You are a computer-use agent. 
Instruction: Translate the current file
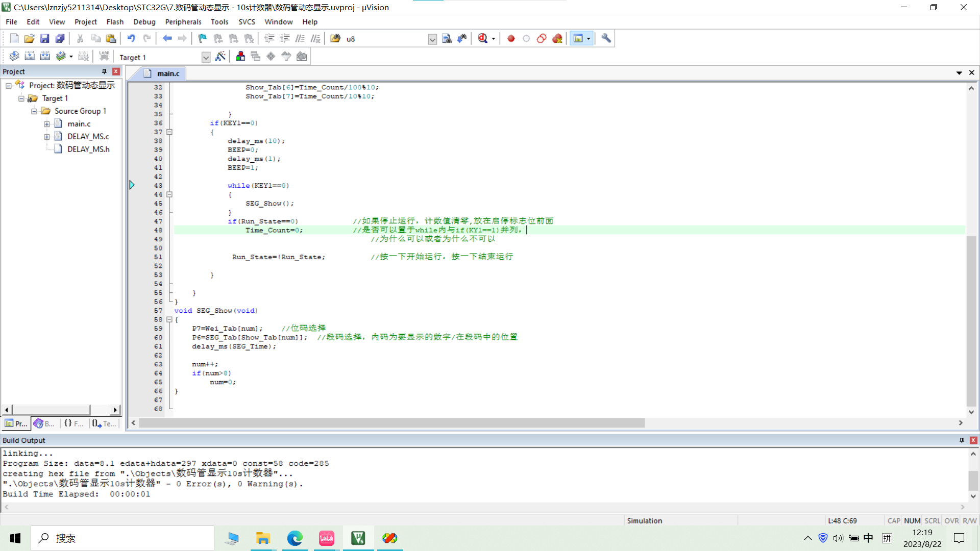(x=14, y=57)
